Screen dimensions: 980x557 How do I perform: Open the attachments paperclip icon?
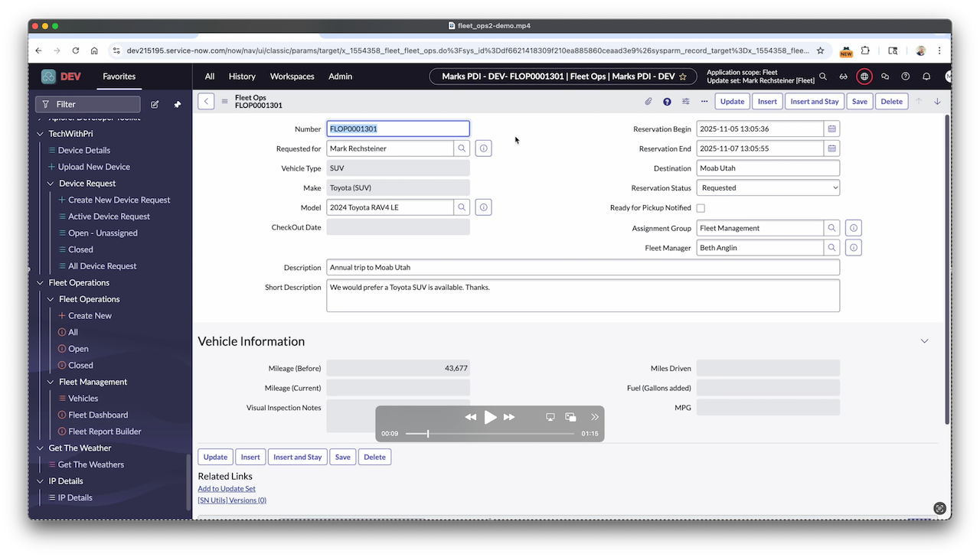(x=648, y=101)
